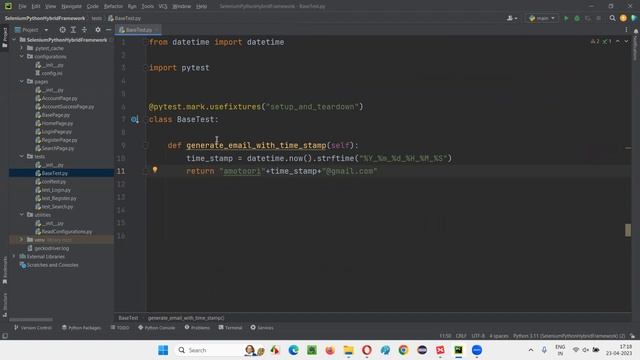This screenshot has height=360, width=640.
Task: Open the user account icon menu
Action: (x=512, y=18)
